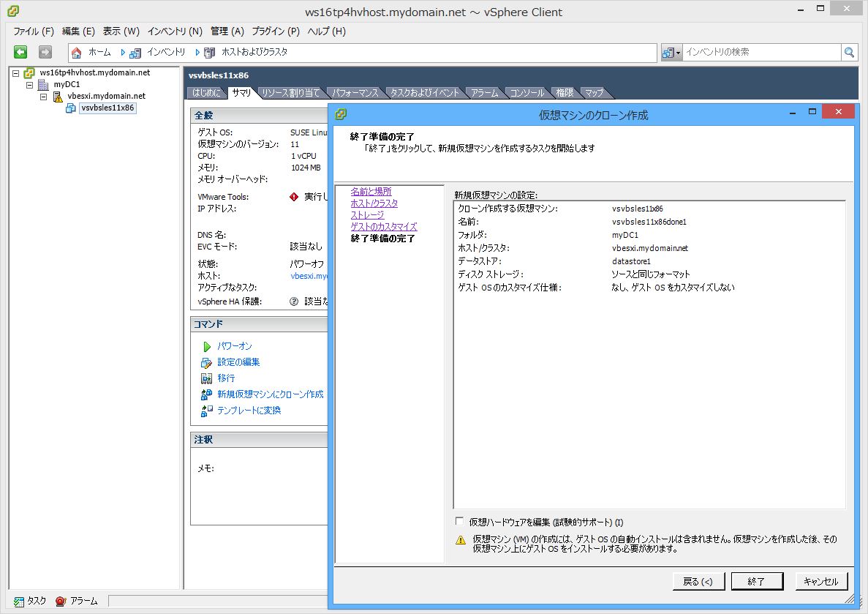Click 新規仮想マシンにクローン作成 link
868x614 pixels.
[x=270, y=394]
